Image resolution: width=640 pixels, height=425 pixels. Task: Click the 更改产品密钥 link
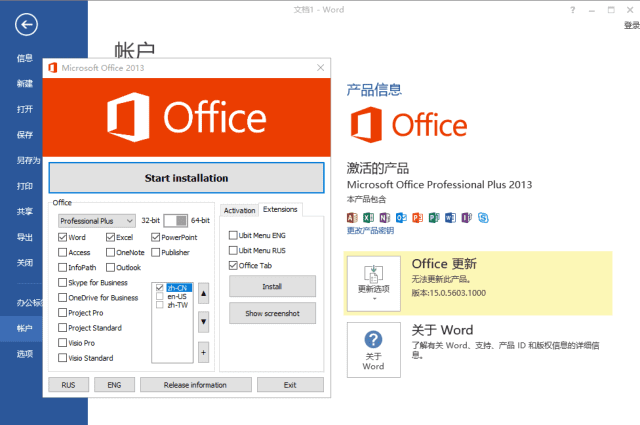370,231
